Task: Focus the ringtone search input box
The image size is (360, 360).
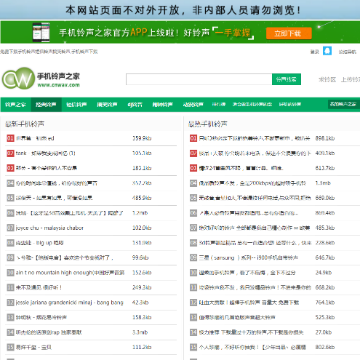Action: coord(199,79)
